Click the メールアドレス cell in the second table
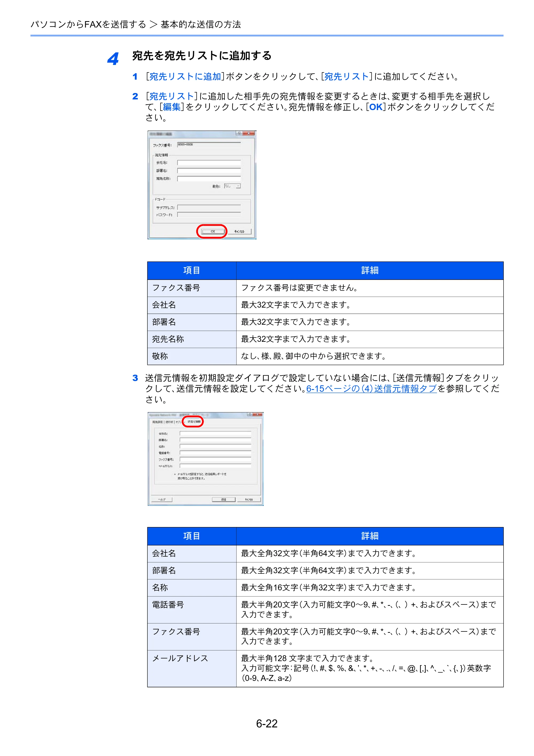The width and height of the screenshot is (534, 756). click(192, 668)
